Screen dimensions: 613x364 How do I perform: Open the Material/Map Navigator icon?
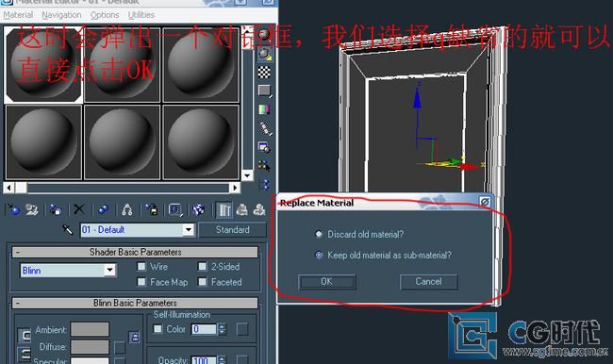pyautogui.click(x=265, y=185)
